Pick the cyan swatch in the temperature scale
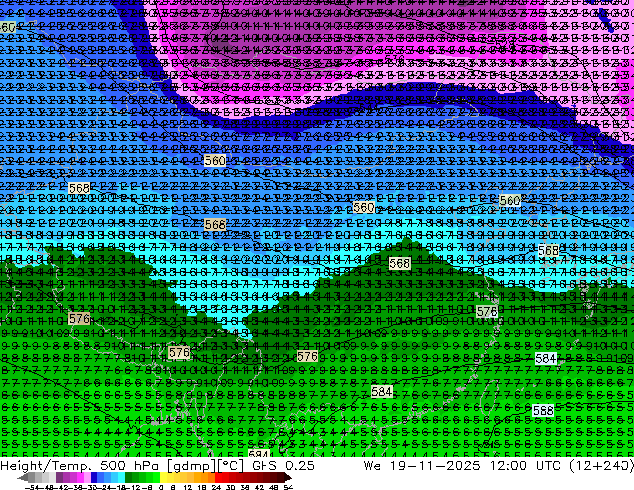This screenshot has width=634, height=490. [x=121, y=477]
